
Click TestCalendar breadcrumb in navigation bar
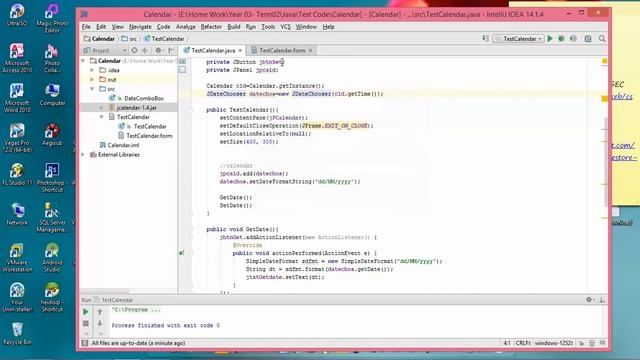click(164, 39)
